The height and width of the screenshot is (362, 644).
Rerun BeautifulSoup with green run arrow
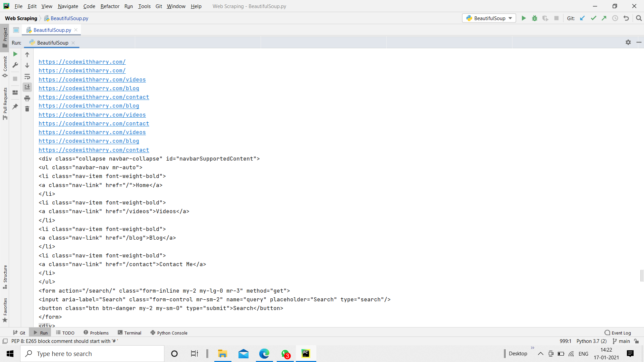[x=15, y=54]
